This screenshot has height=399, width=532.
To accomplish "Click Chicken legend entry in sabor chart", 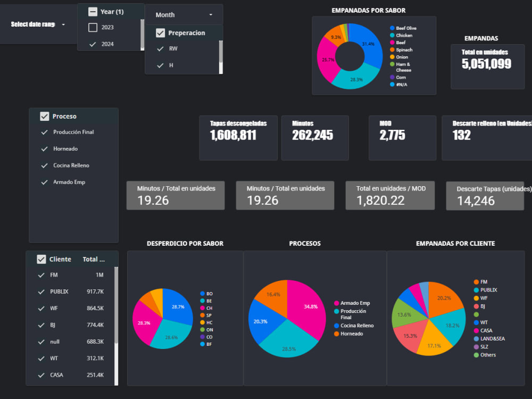I will coord(401,35).
